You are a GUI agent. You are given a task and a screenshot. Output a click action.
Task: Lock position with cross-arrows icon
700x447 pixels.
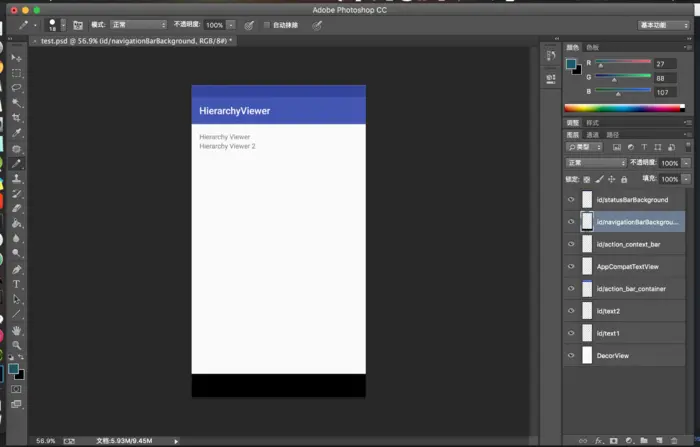tap(612, 180)
